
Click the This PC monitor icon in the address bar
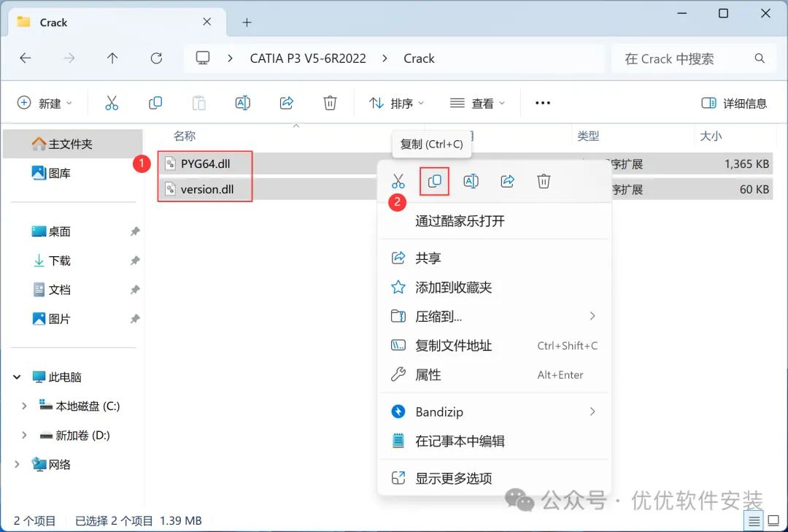coord(203,58)
